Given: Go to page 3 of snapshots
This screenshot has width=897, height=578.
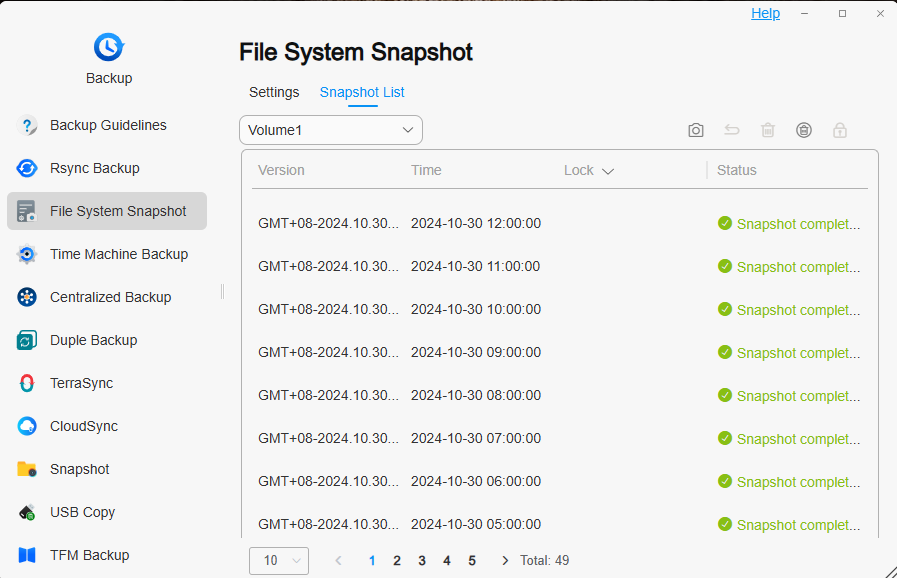Looking at the screenshot, I should pyautogui.click(x=422, y=561).
